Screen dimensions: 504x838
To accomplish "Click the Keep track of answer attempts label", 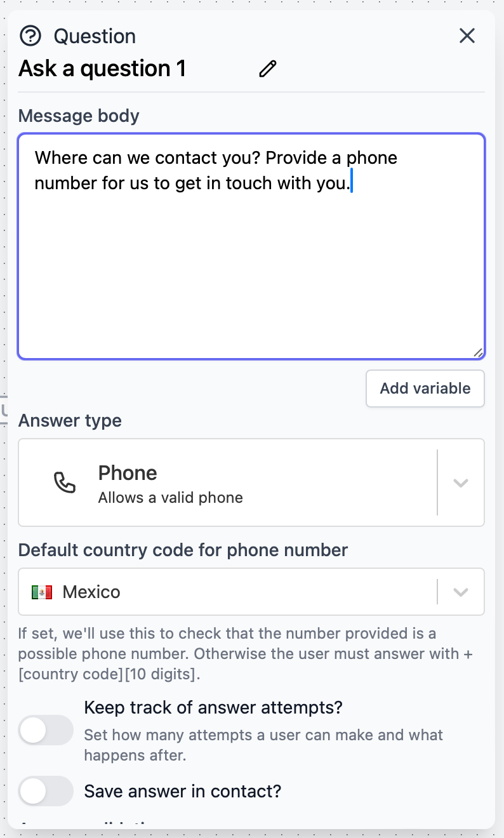I will [213, 707].
